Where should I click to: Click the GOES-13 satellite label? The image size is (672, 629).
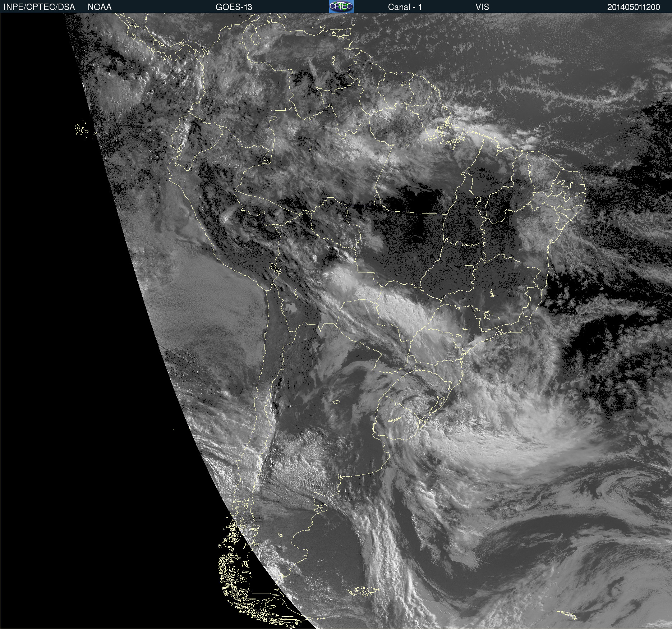(x=234, y=7)
